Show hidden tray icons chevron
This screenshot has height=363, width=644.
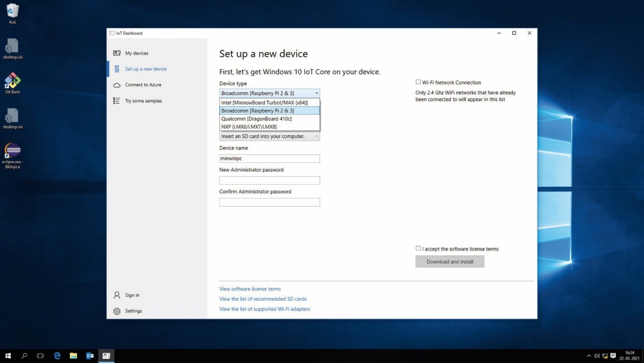589,356
